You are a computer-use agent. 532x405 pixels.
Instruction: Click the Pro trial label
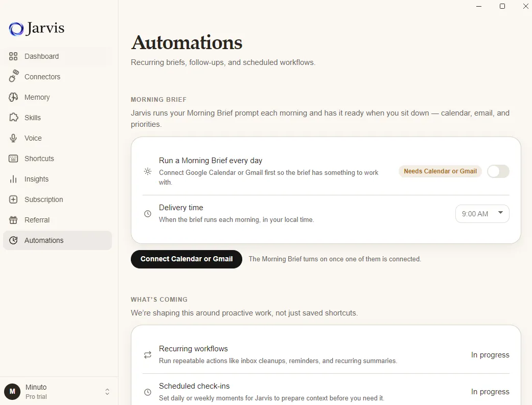(x=36, y=396)
